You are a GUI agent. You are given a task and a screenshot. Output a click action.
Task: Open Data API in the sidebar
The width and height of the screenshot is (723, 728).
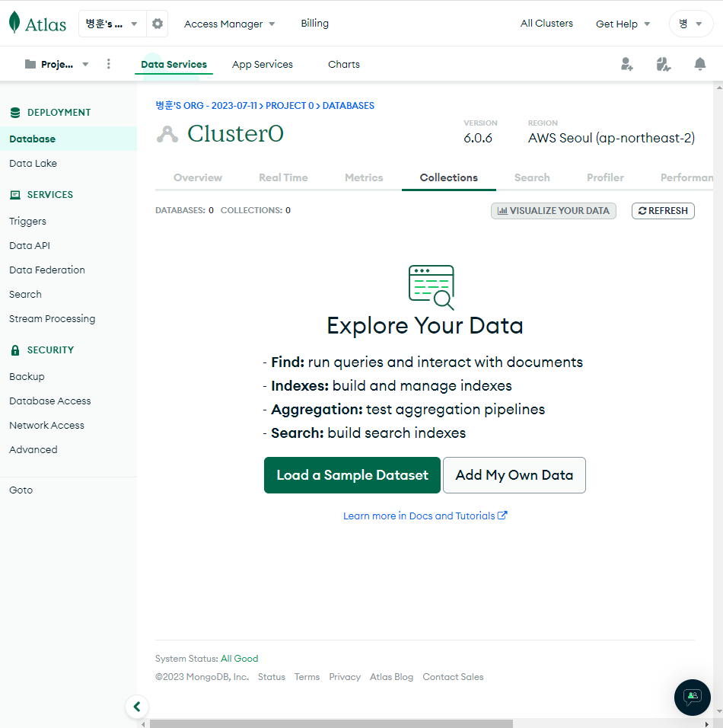(x=29, y=246)
